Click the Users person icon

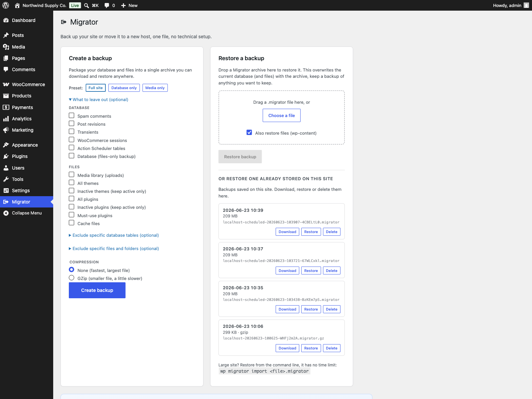coord(6,168)
